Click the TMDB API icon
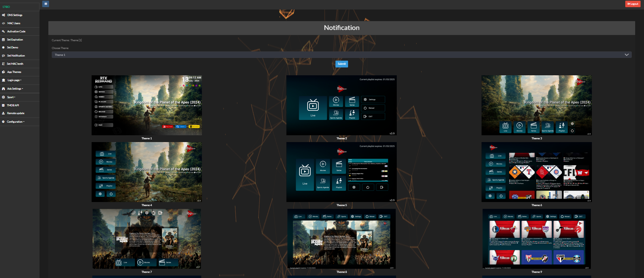Viewport: 644px width, 278px height. pyautogui.click(x=3, y=105)
